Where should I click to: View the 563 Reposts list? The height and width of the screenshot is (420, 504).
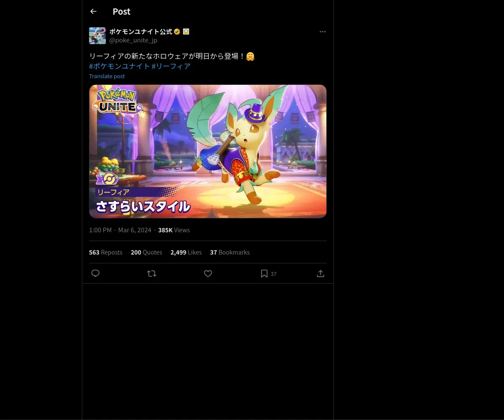pos(105,252)
